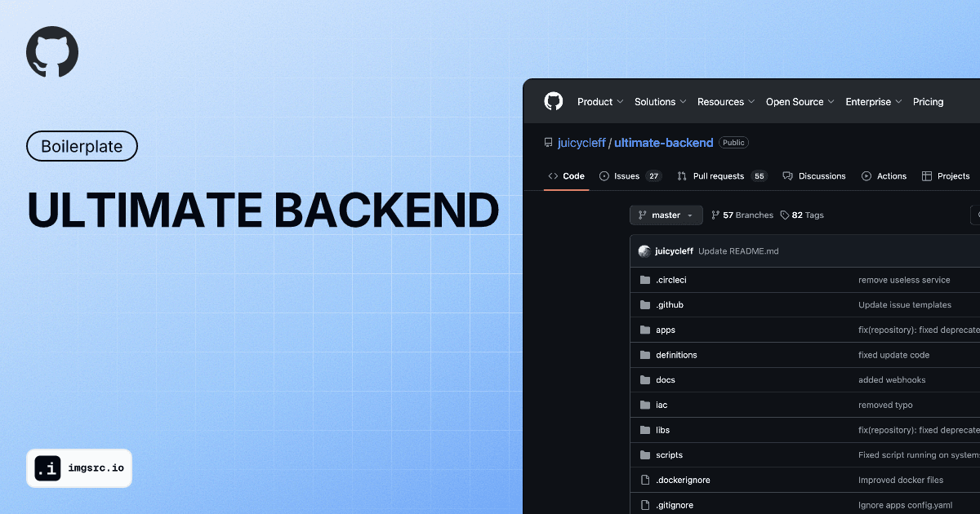The height and width of the screenshot is (514, 980).
Task: Click the Public visibility badge
Action: [733, 143]
